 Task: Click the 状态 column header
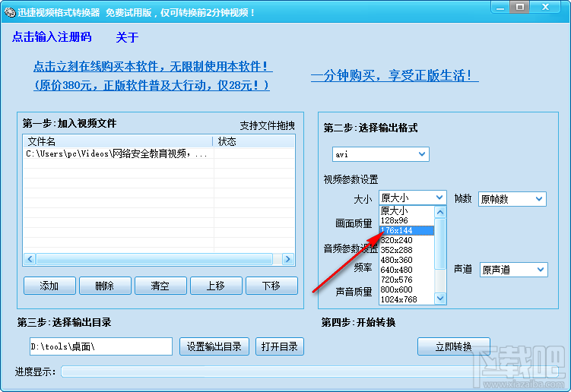point(254,141)
